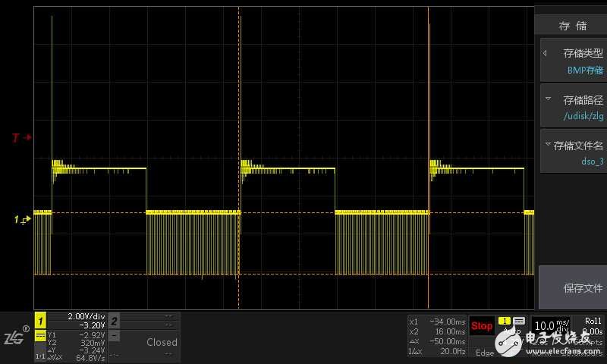Click the x1 -34.00ms cursor readout

click(436, 321)
